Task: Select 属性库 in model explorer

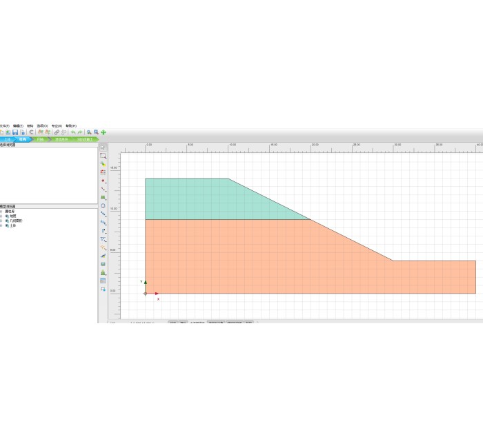Action: pyautogui.click(x=10, y=212)
